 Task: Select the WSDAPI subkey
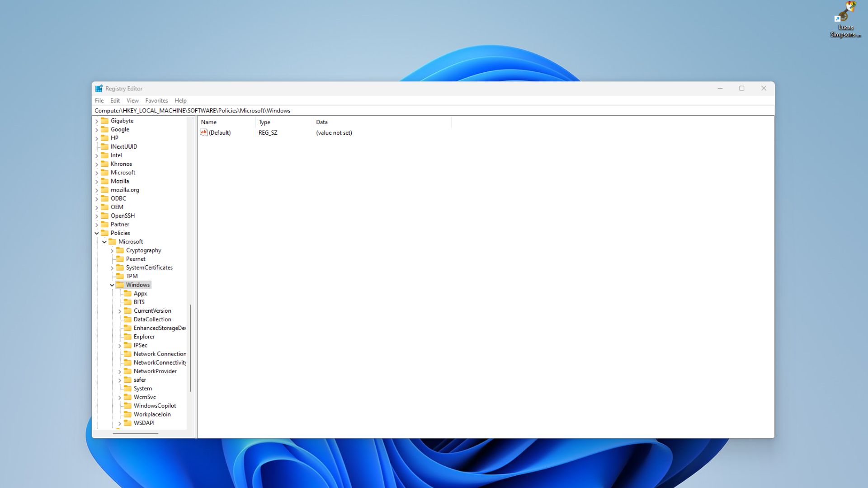click(143, 422)
